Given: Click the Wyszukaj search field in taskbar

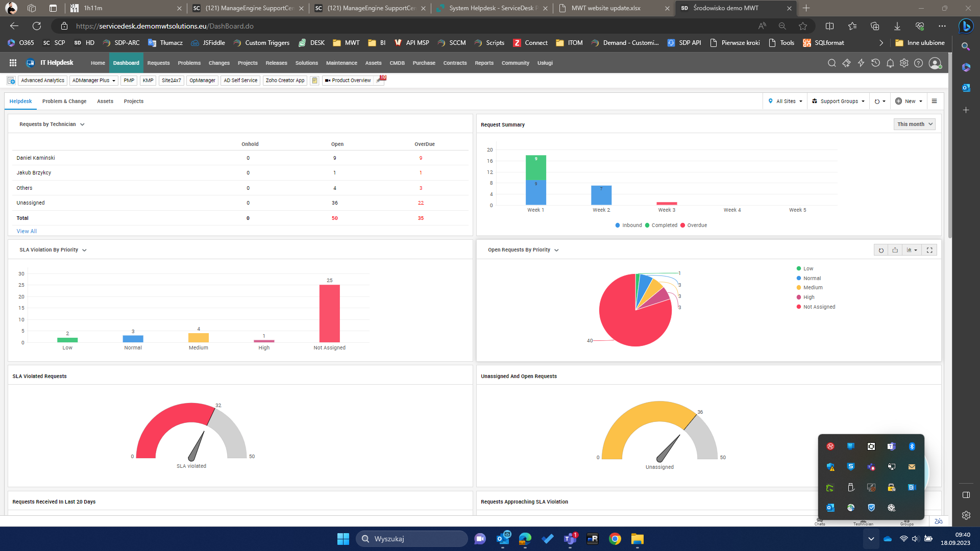Looking at the screenshot, I should 411,538.
